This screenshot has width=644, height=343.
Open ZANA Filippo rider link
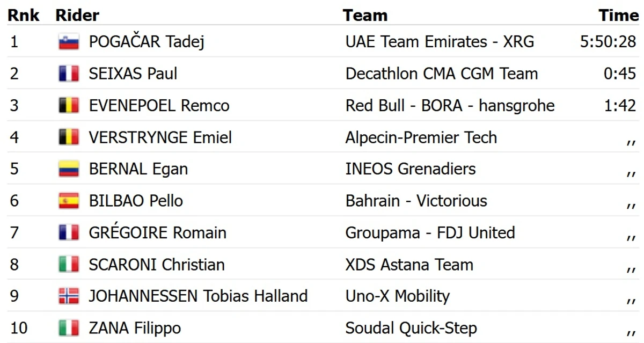click(135, 328)
